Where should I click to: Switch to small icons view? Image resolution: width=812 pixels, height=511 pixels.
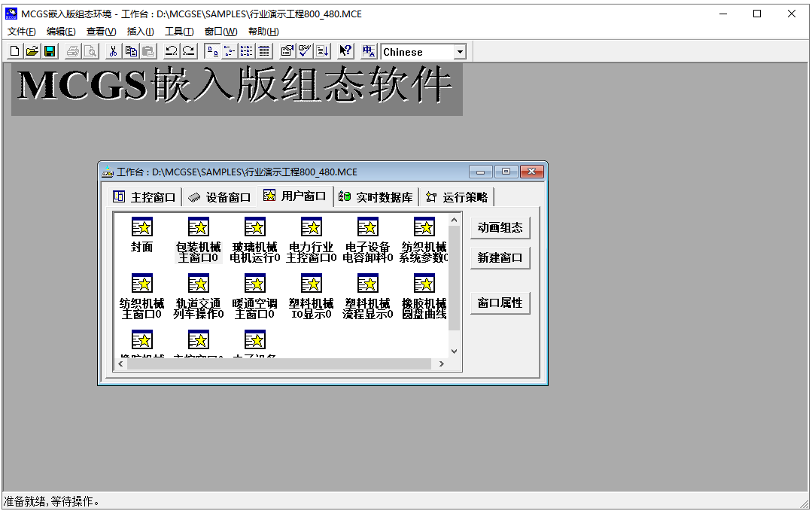pyautogui.click(x=229, y=51)
